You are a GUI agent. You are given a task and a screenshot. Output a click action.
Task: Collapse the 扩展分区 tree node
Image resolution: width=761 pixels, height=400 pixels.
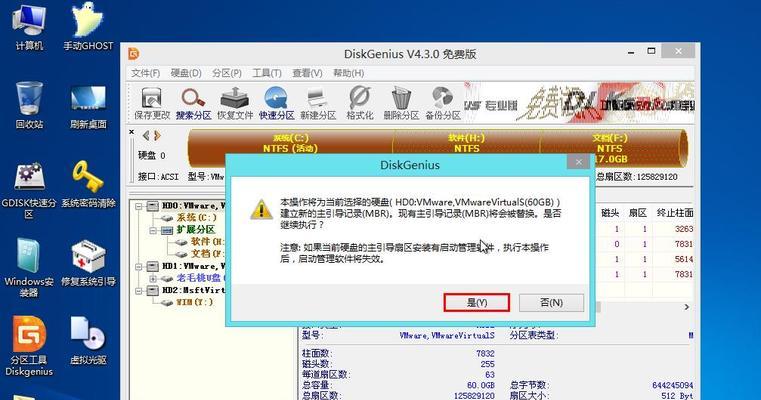[153, 229]
